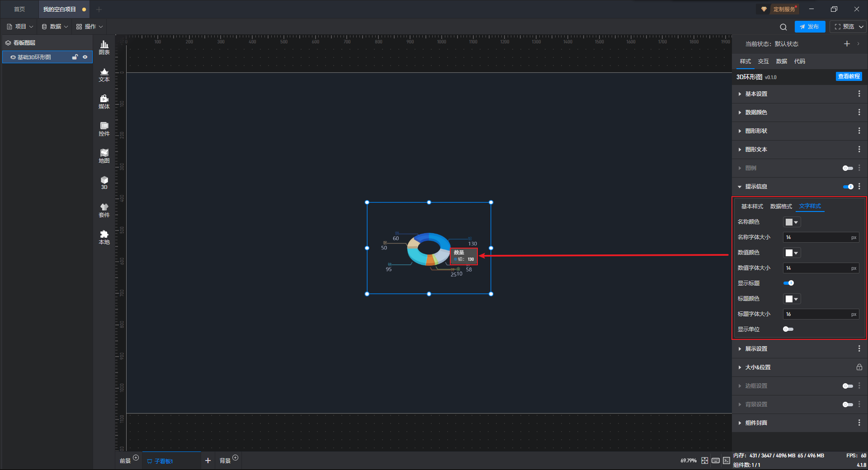Expand the 数据颜色 section
This screenshot has height=470, width=868.
click(740, 113)
